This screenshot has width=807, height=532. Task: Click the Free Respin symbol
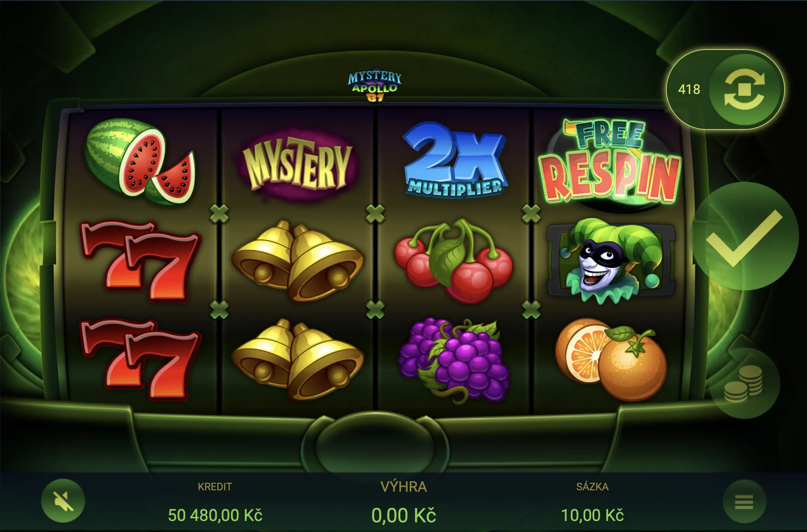tap(609, 162)
